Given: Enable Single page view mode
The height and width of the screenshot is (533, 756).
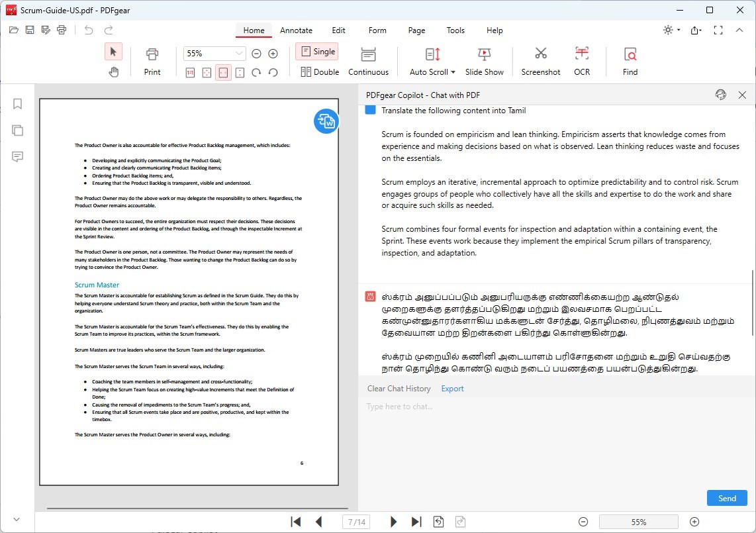Looking at the screenshot, I should pyautogui.click(x=316, y=51).
